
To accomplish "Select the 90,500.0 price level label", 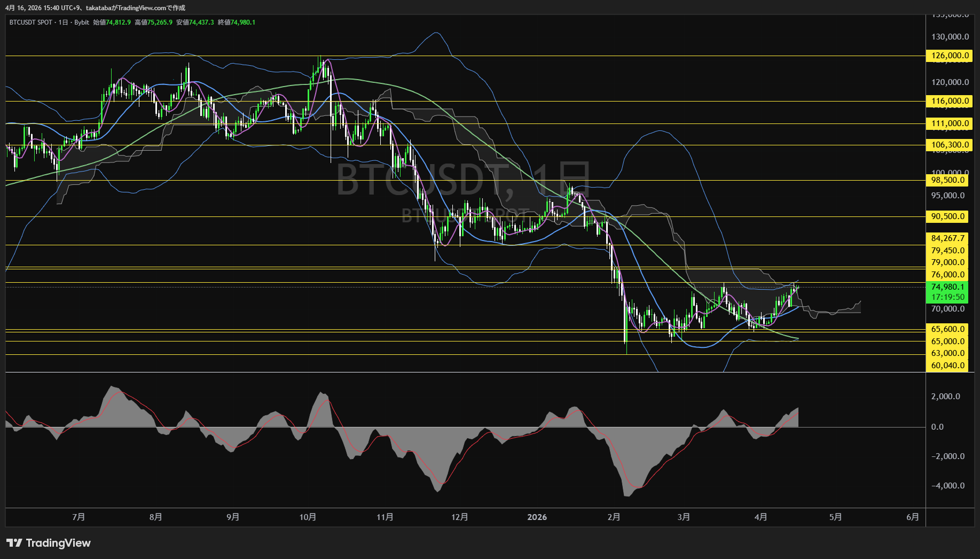I will tap(948, 216).
